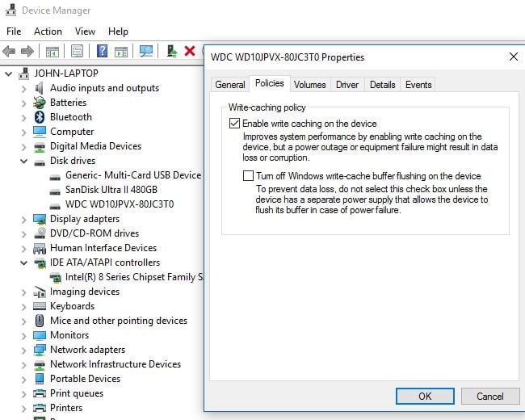525x420 pixels.
Task: Click the JOHN-LAPTOP computer icon
Action: point(23,73)
